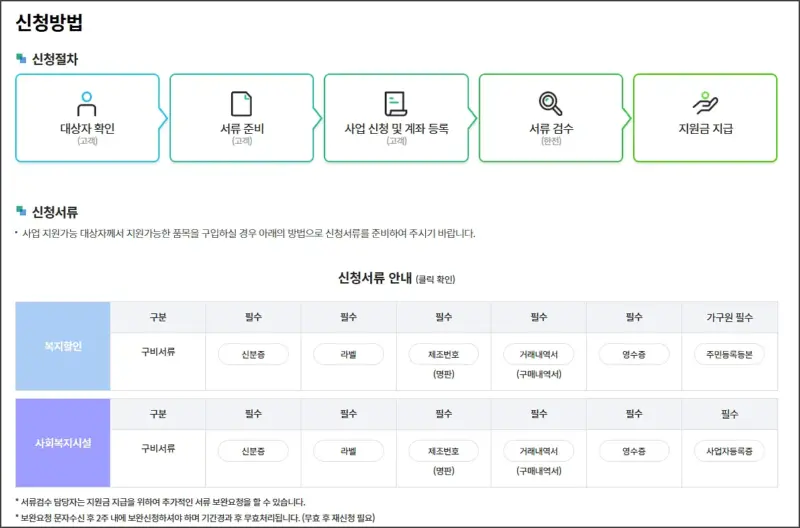800x528 pixels.
Task: Open 거래내역서 in the 사회복지시설 row
Action: point(539,451)
